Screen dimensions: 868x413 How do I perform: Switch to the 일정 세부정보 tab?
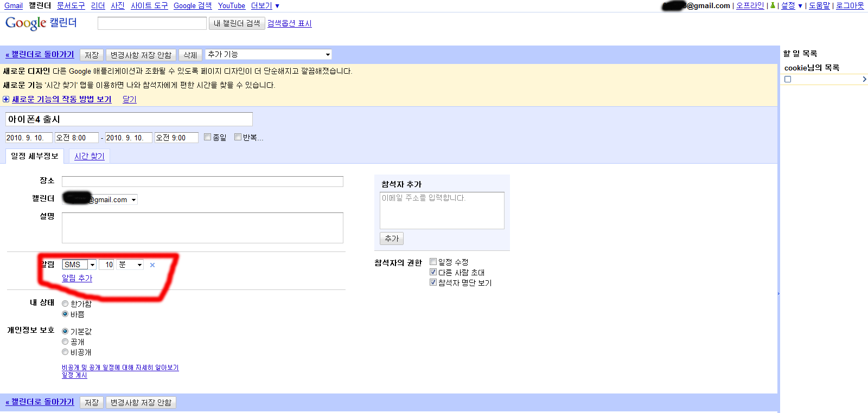pos(35,156)
